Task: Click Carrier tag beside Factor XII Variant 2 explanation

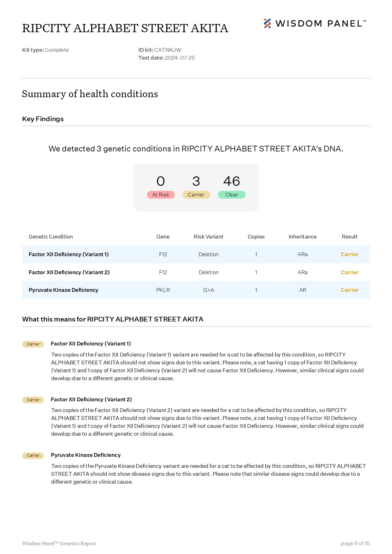Action: 33,400
